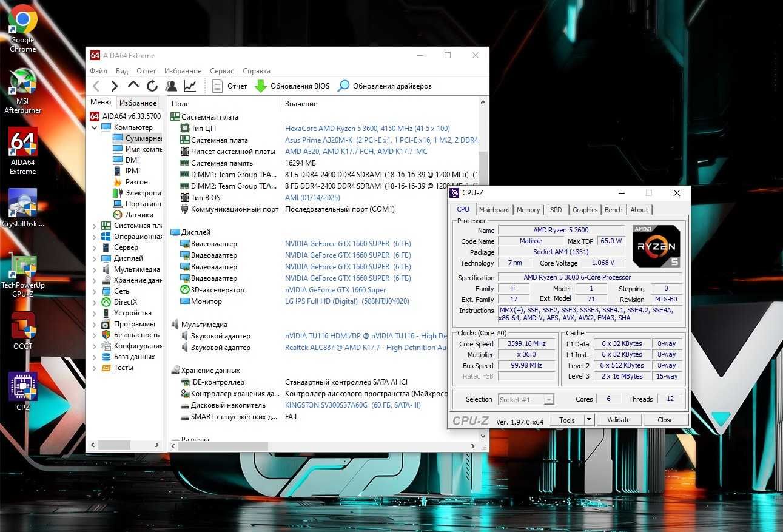The height and width of the screenshot is (532, 783).
Task: Launch MSI Afterburner desktop icon
Action: 23,90
